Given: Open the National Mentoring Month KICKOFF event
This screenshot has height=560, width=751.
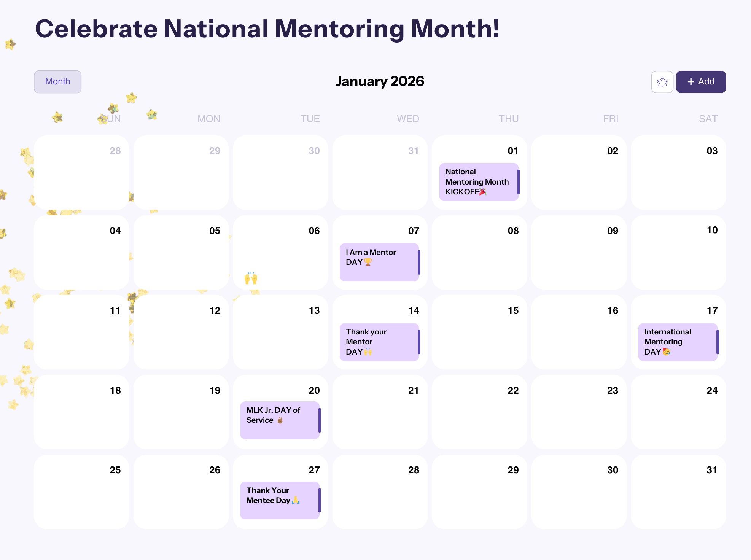Looking at the screenshot, I should 477,181.
